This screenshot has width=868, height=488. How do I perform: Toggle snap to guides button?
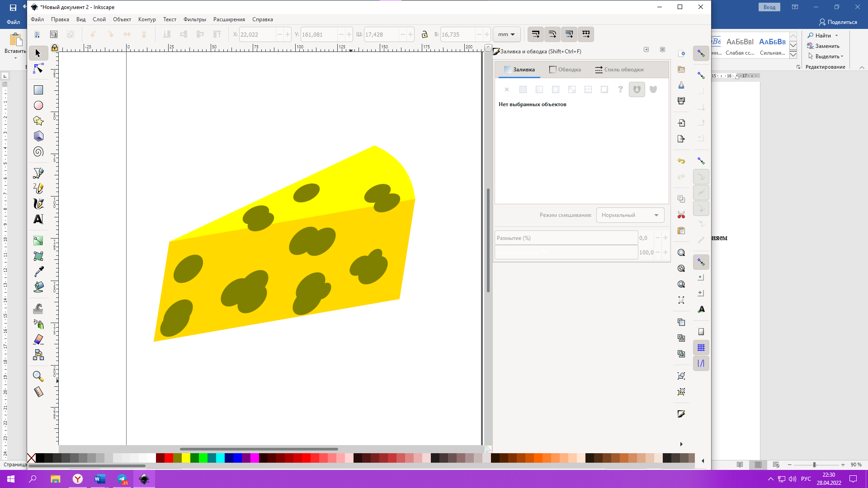(701, 363)
